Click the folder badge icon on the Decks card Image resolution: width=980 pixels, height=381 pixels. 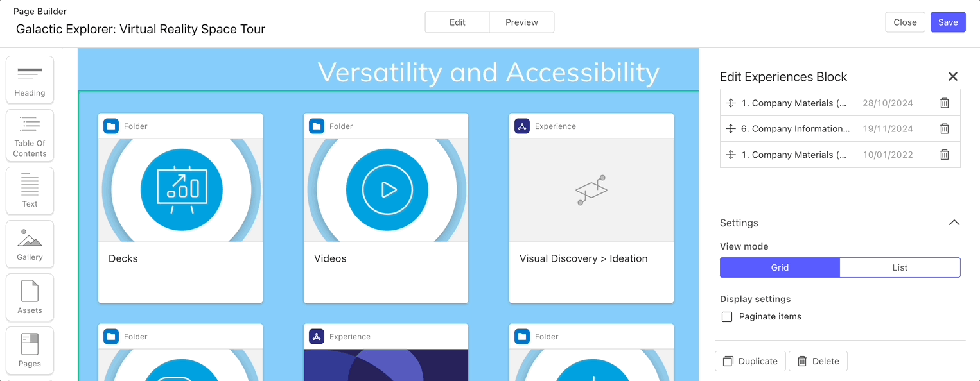111,126
